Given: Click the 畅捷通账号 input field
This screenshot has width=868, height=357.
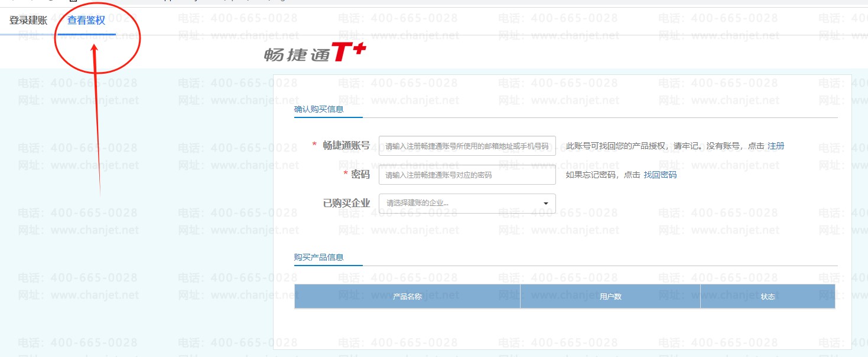Looking at the screenshot, I should tap(467, 146).
